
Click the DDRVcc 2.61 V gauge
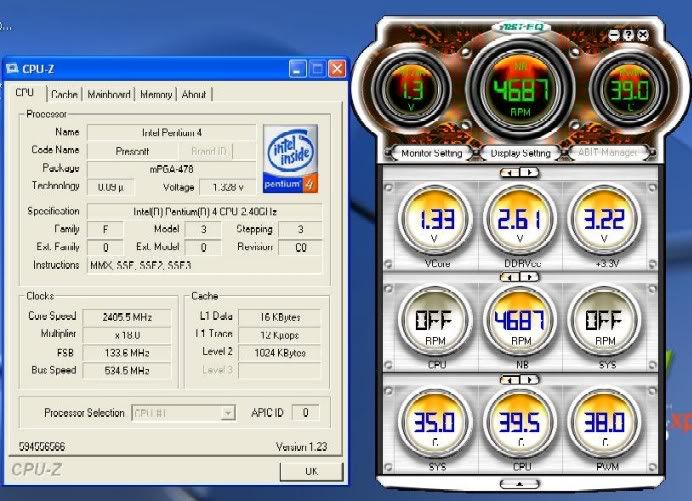pos(520,220)
